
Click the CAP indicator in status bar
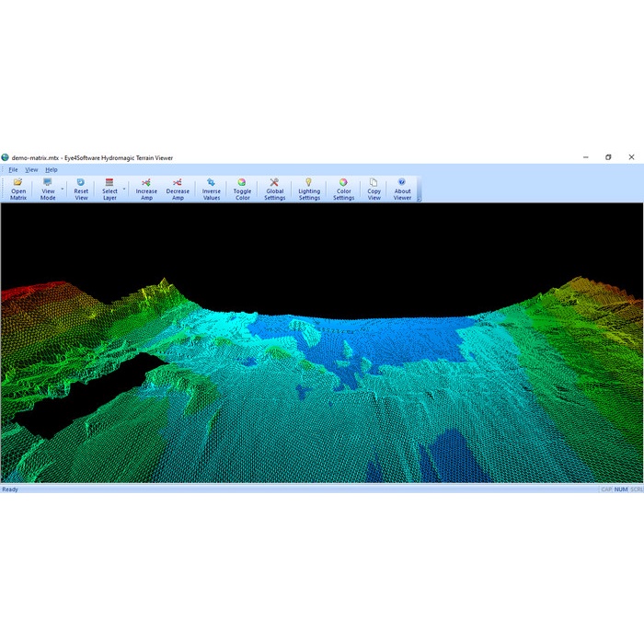coord(606,489)
